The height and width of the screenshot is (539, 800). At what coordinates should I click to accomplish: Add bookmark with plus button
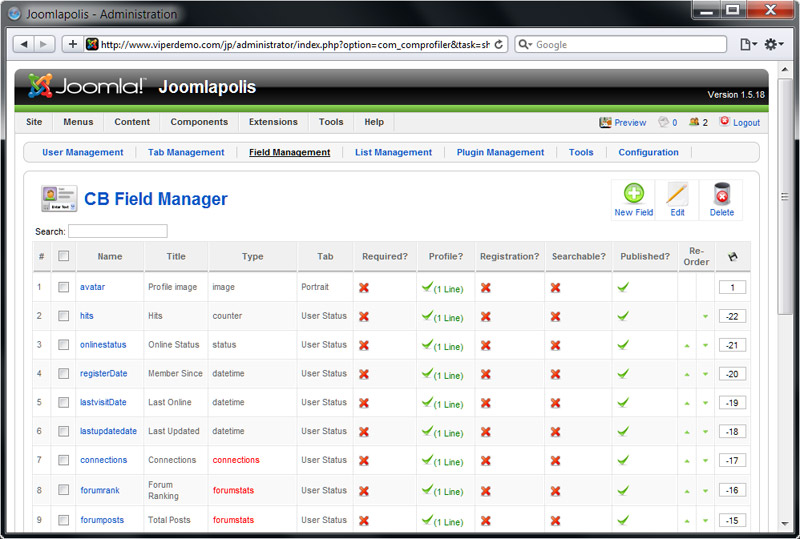(72, 44)
